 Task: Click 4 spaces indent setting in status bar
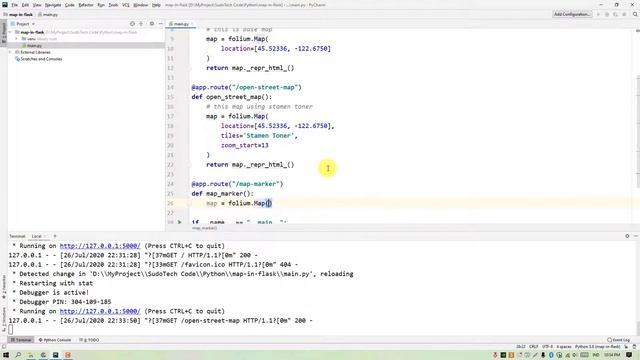(x=564, y=347)
